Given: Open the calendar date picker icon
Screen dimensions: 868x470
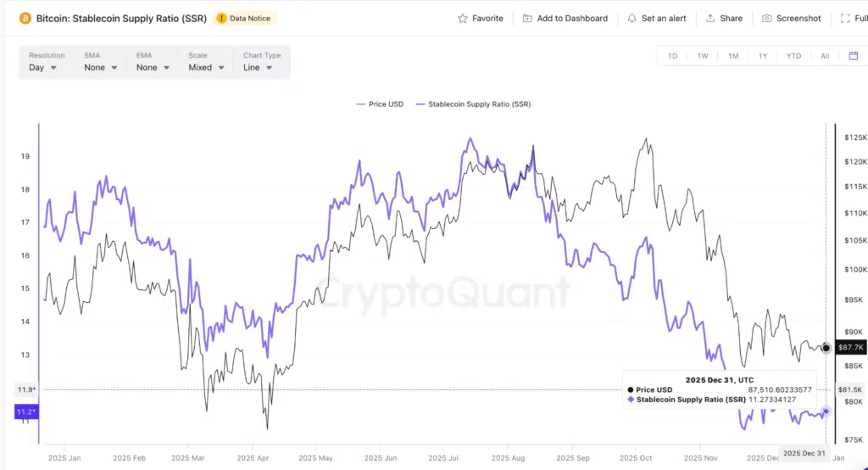Looking at the screenshot, I should (x=854, y=56).
